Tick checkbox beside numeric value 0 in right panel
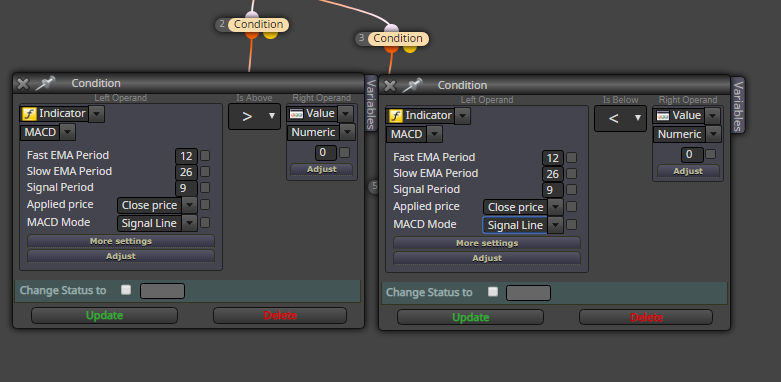 point(711,154)
